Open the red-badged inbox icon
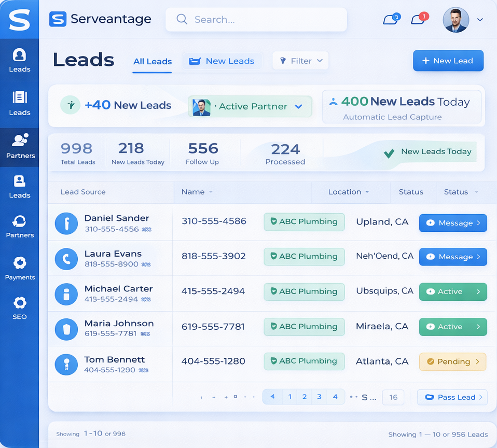497x448 pixels. coord(419,19)
